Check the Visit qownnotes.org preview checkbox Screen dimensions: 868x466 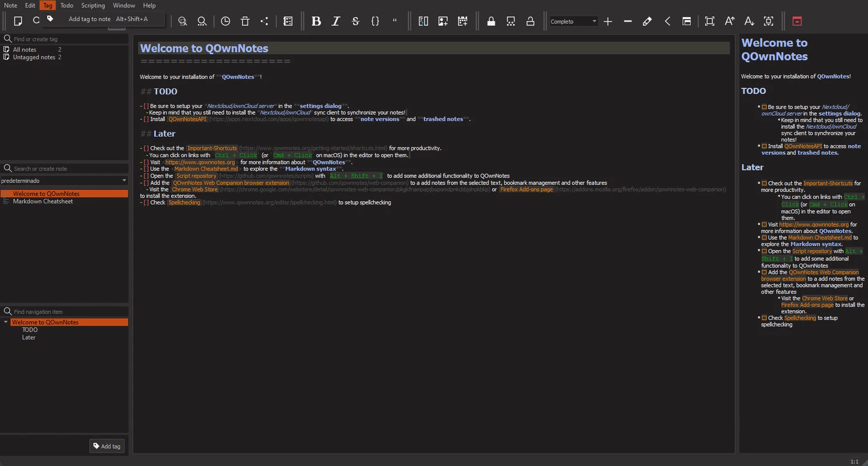(x=764, y=224)
